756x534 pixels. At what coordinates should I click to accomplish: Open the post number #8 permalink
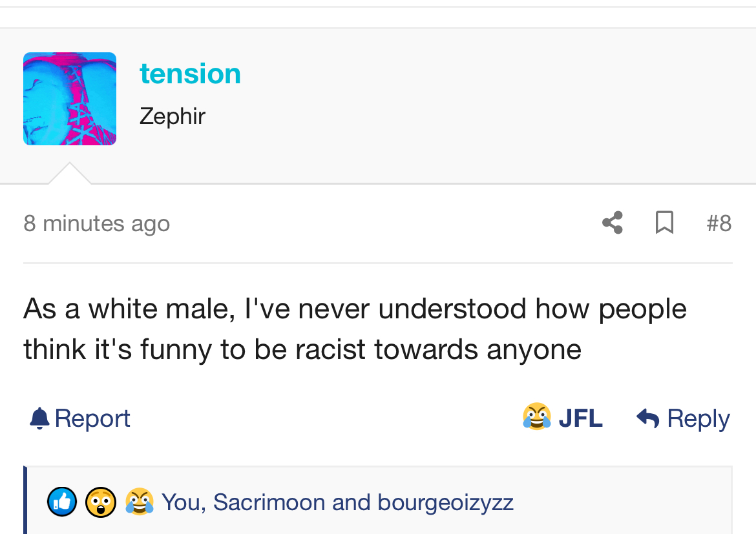click(x=719, y=223)
